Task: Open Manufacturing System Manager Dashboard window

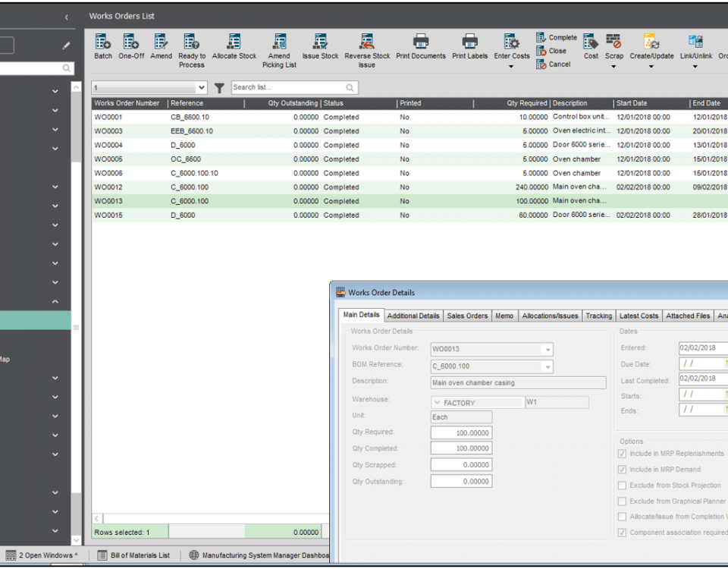Action: 259,555
